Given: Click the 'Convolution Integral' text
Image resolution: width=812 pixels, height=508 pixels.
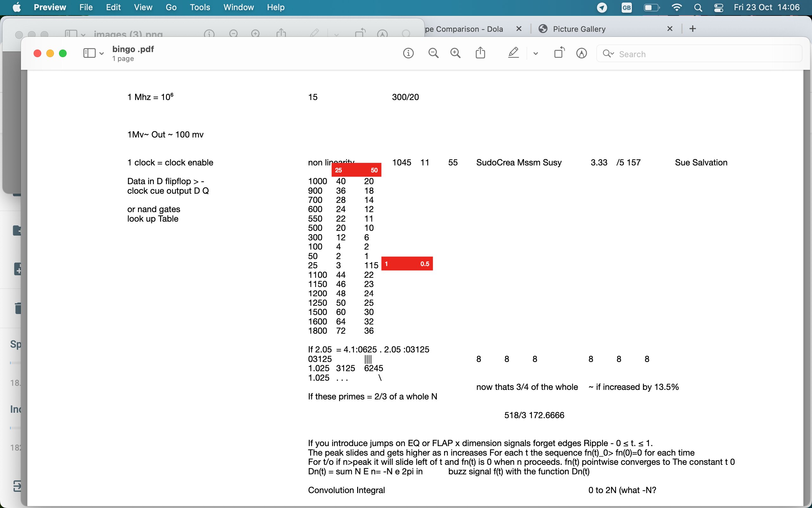Looking at the screenshot, I should click(x=346, y=490).
